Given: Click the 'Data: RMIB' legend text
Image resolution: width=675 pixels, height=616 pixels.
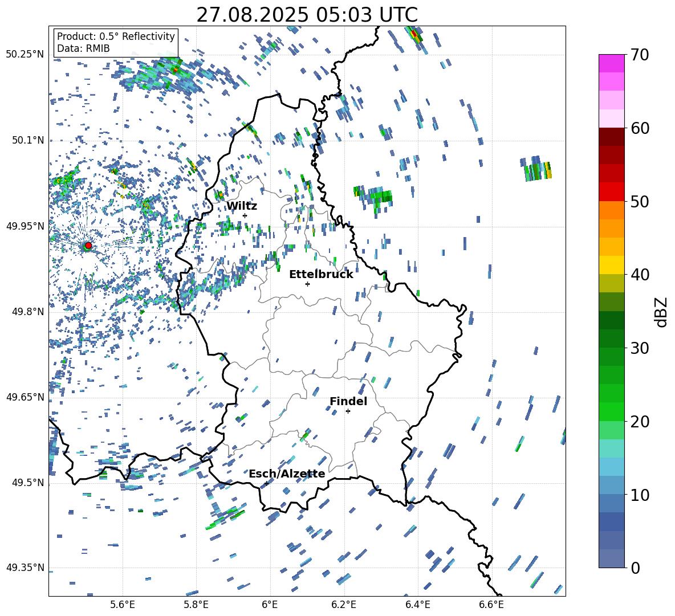Looking at the screenshot, I should pyautogui.click(x=83, y=48).
